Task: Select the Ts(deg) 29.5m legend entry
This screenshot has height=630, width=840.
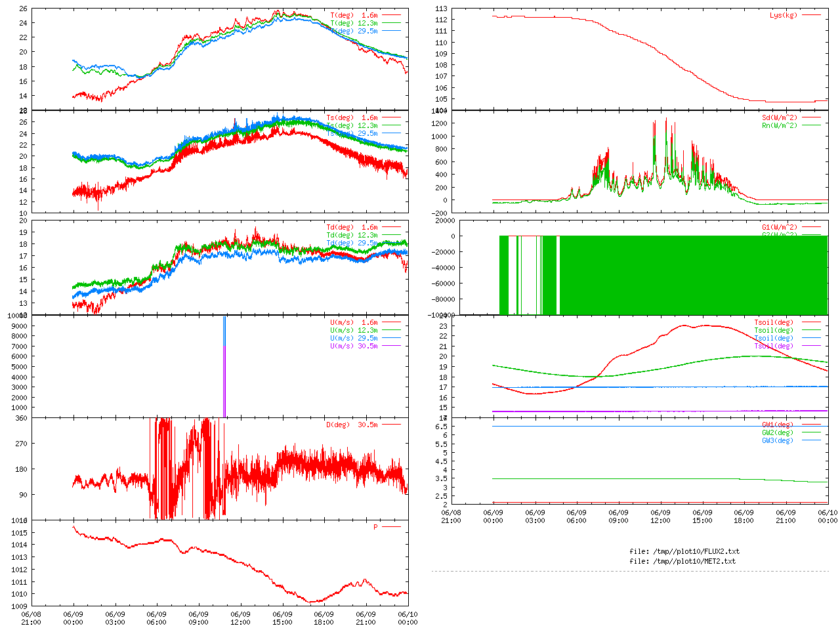Action: coord(352,134)
